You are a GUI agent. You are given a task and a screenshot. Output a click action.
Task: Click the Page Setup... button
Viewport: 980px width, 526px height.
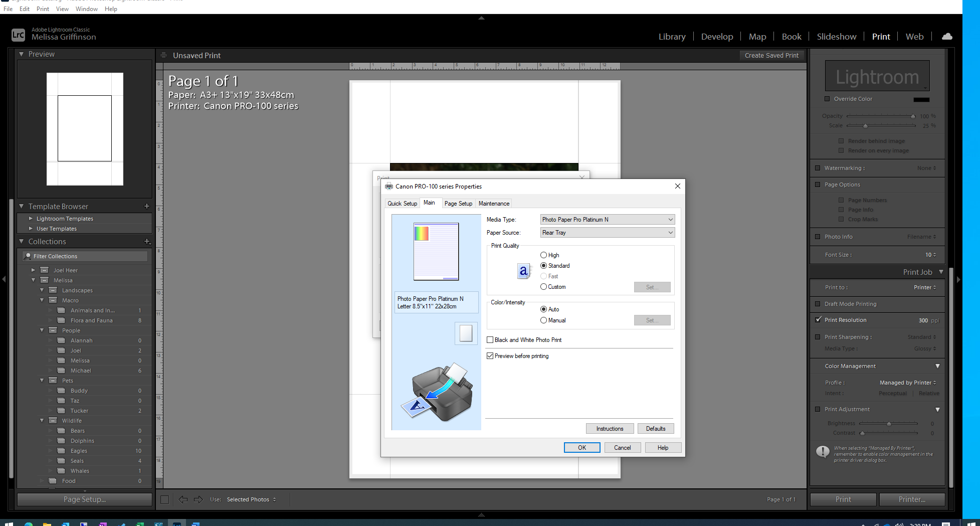85,499
